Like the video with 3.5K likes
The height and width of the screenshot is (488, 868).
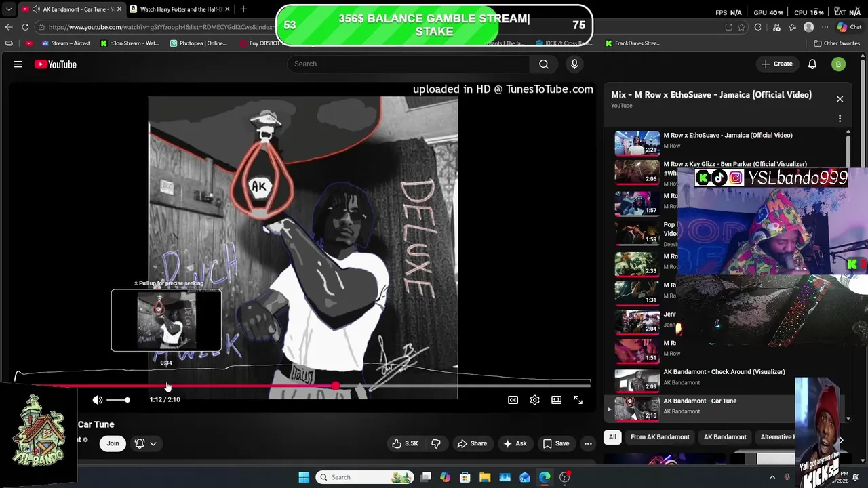pos(405,443)
